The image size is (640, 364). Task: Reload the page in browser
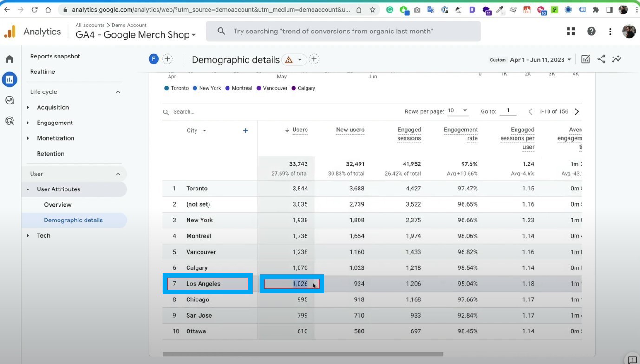[34, 9]
